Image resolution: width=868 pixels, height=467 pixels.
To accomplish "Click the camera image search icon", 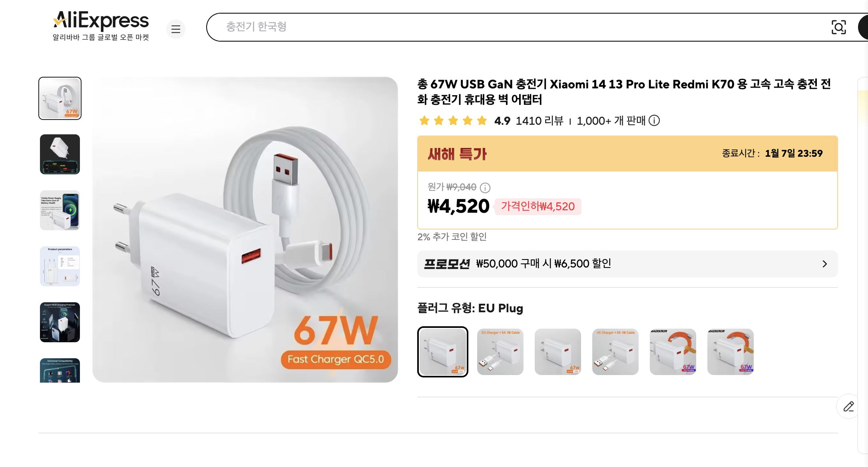I will 839,27.
